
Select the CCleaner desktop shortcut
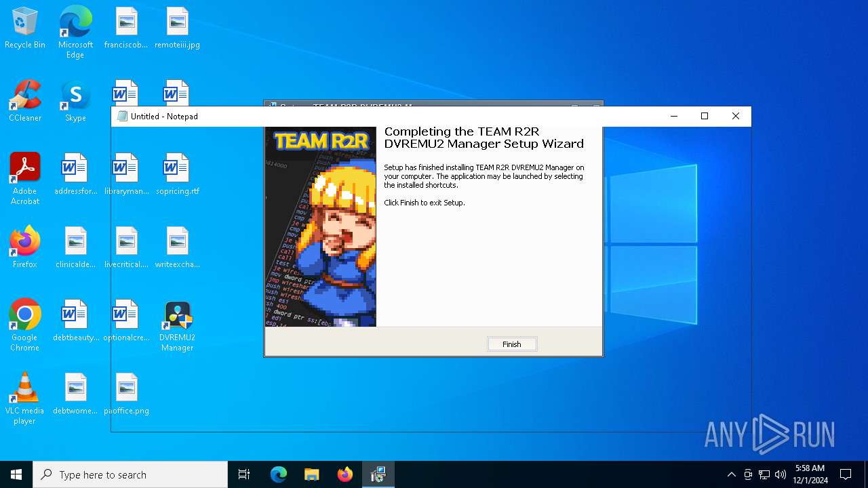pos(25,101)
